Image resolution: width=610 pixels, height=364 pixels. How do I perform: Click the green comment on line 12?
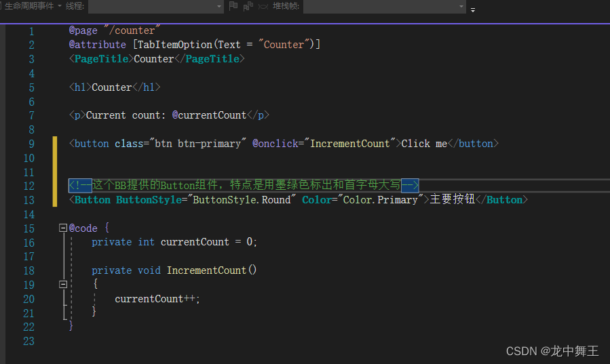(x=244, y=185)
